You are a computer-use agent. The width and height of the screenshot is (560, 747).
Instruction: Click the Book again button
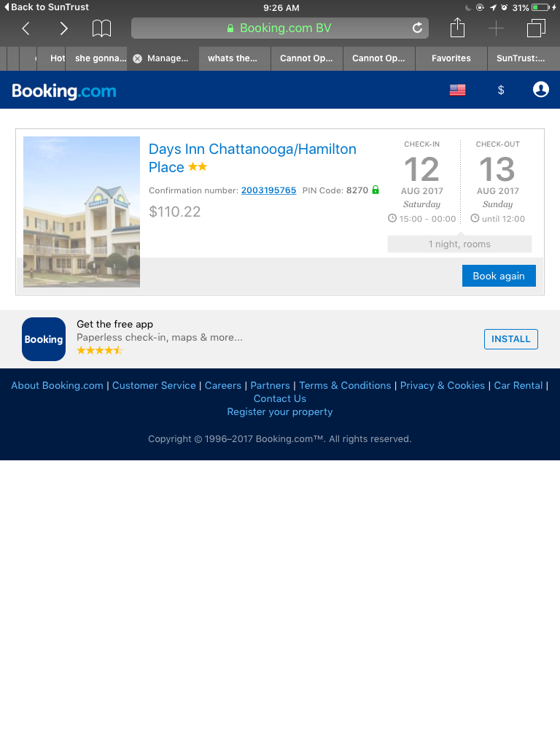pos(499,276)
